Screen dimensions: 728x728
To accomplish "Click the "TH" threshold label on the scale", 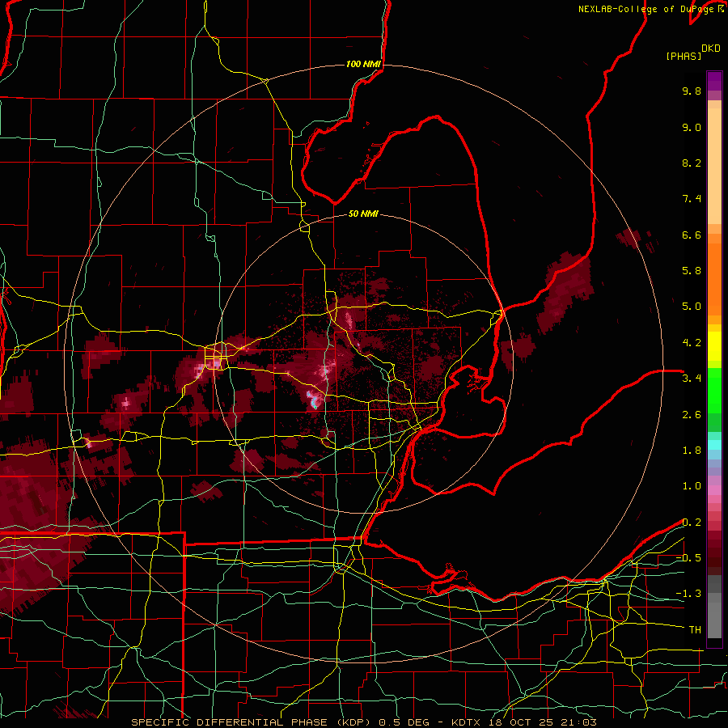I will click(695, 630).
